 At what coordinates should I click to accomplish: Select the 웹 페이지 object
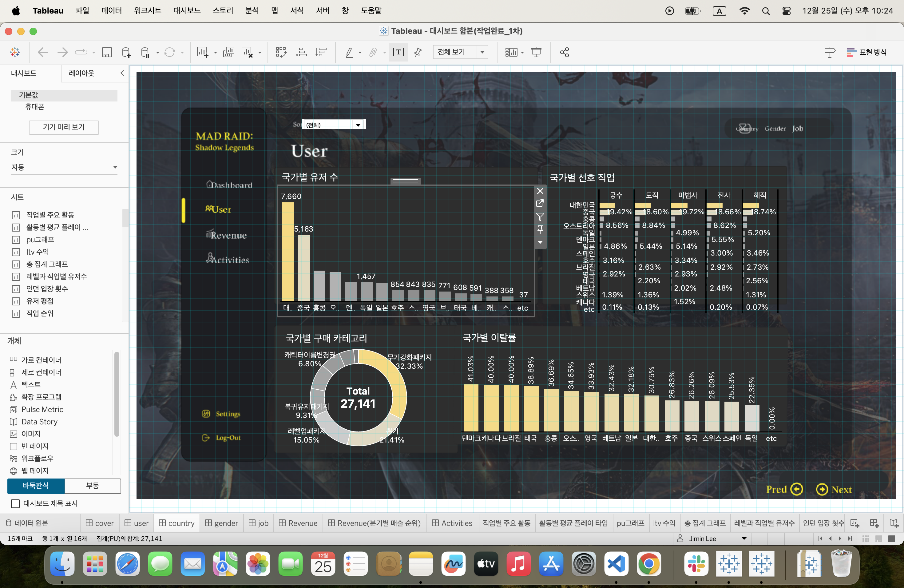[35, 471]
